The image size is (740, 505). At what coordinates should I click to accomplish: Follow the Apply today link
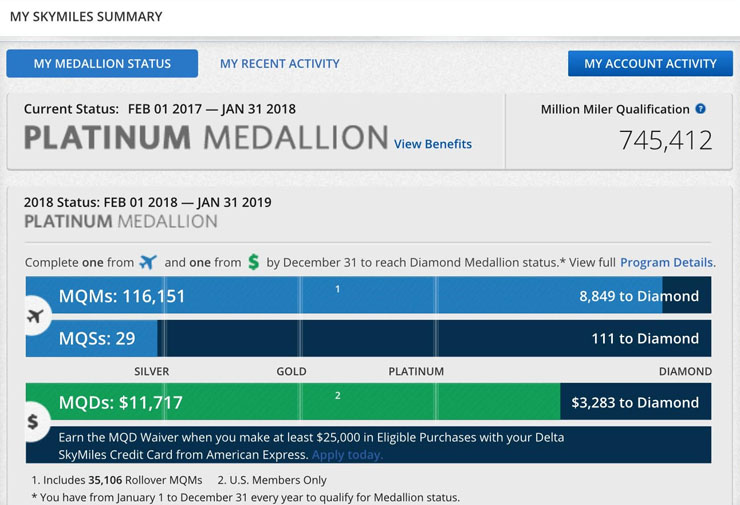tap(347, 455)
